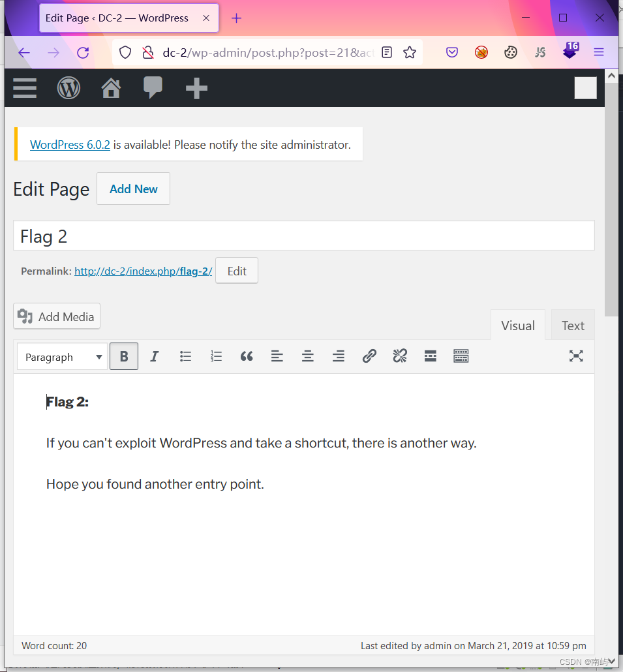Click the shield tracking protection icon
The image size is (623, 672).
pos(125,53)
